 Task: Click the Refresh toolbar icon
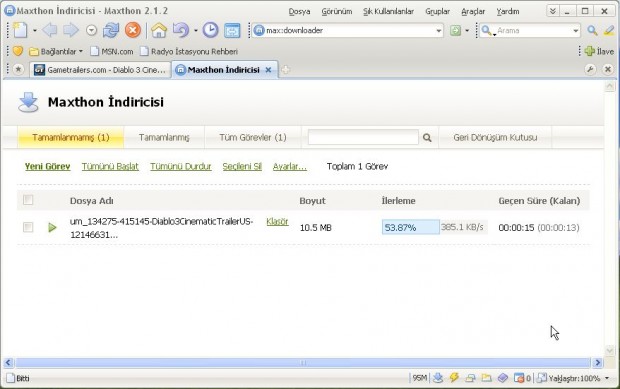pyautogui.click(x=111, y=30)
